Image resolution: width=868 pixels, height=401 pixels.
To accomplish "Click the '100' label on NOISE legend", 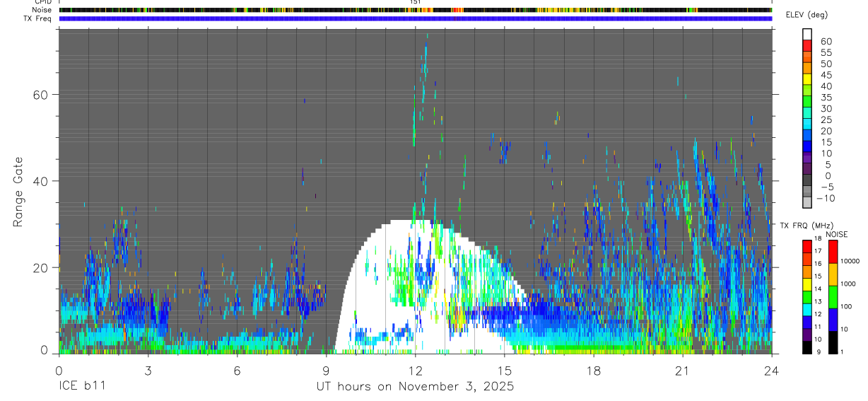I will [x=846, y=307].
